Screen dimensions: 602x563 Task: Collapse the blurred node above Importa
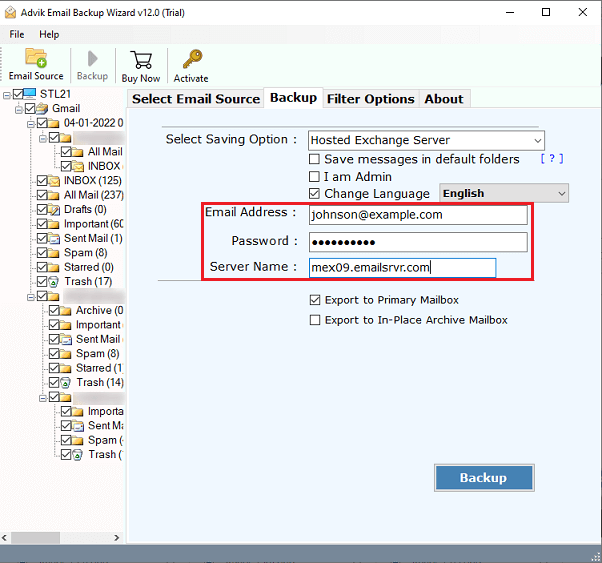tap(43, 398)
